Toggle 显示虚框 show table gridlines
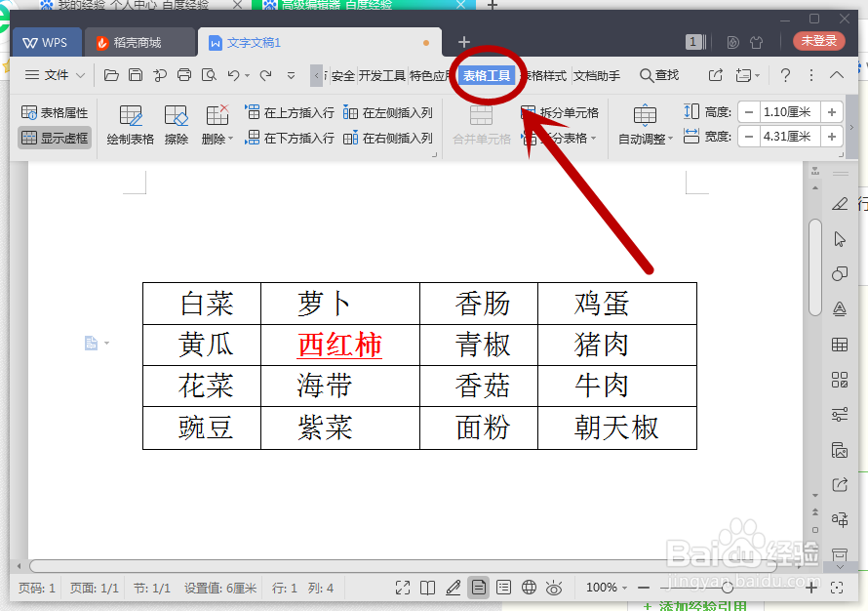Screen dimensions: 868x611 click(x=55, y=137)
